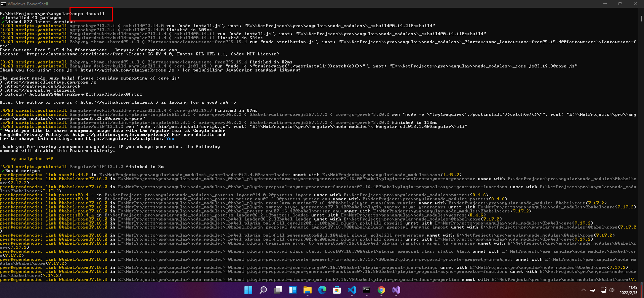The height and width of the screenshot is (298, 644).
Task: Open Microsoft Store from the taskbar
Action: [337, 290]
